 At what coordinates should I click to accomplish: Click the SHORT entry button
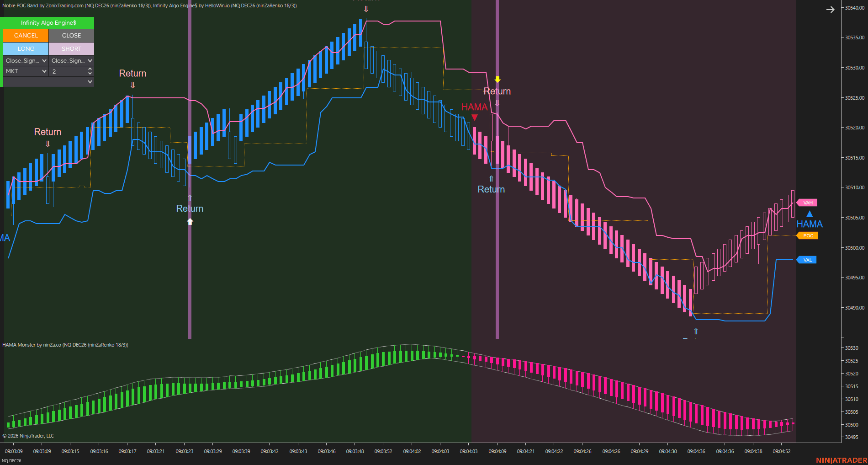71,48
